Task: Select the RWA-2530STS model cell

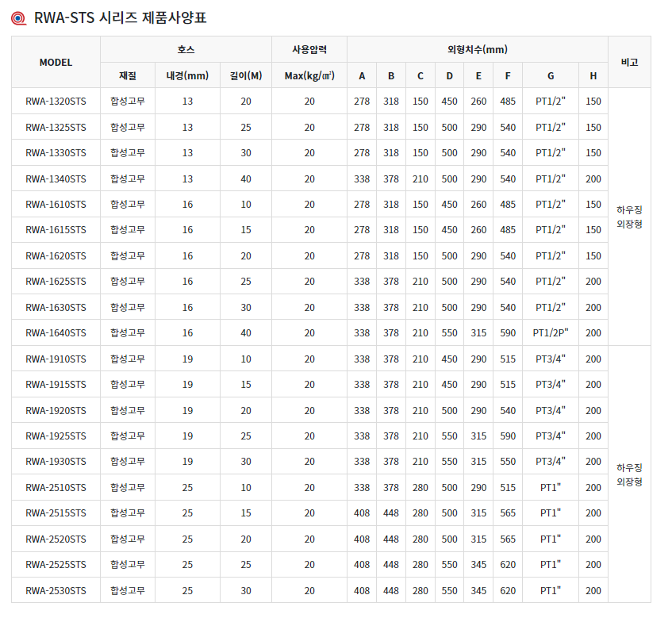Action: tap(56, 590)
